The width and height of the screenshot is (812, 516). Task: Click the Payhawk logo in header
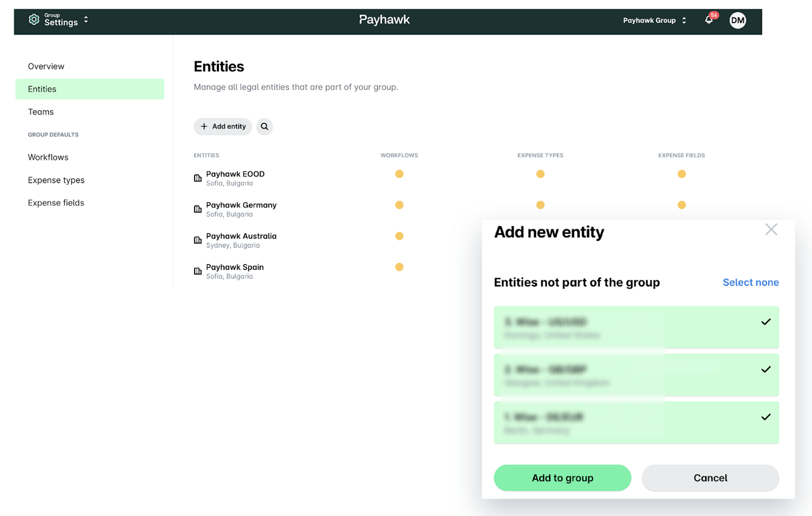(384, 19)
